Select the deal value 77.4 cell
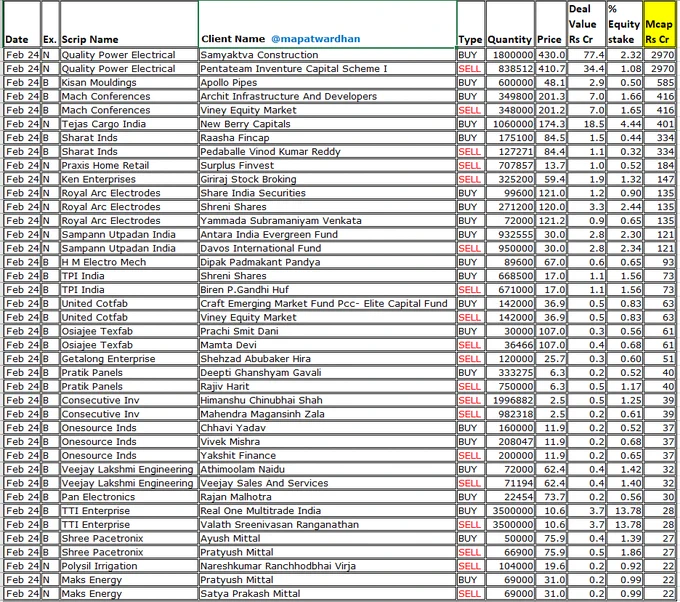Screen dimensions: 680x602 586,55
